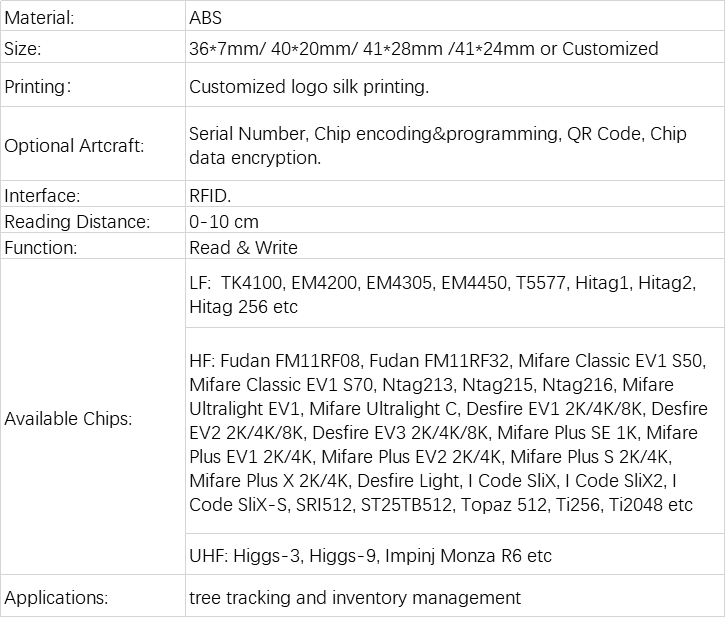The image size is (726, 618).
Task: Click the Optional Artcraft label
Action: [x=74, y=146]
